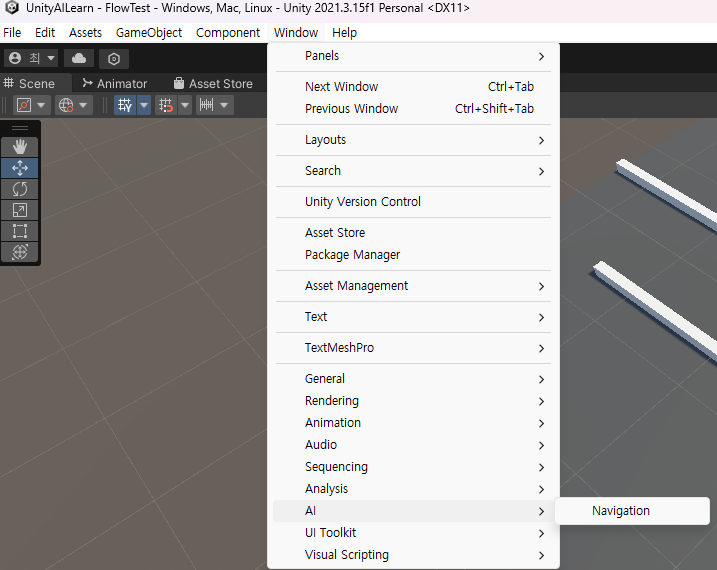
Task: Toggle grid snapping icon
Action: click(166, 105)
